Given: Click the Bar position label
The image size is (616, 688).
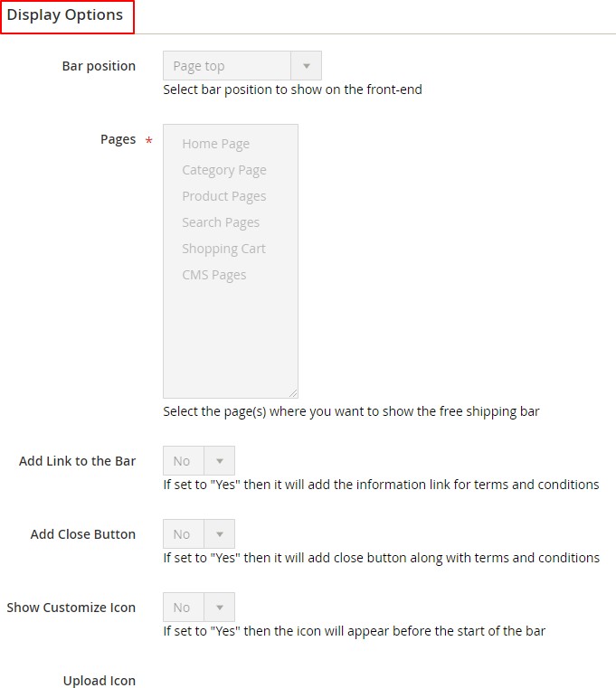Looking at the screenshot, I should 99,66.
